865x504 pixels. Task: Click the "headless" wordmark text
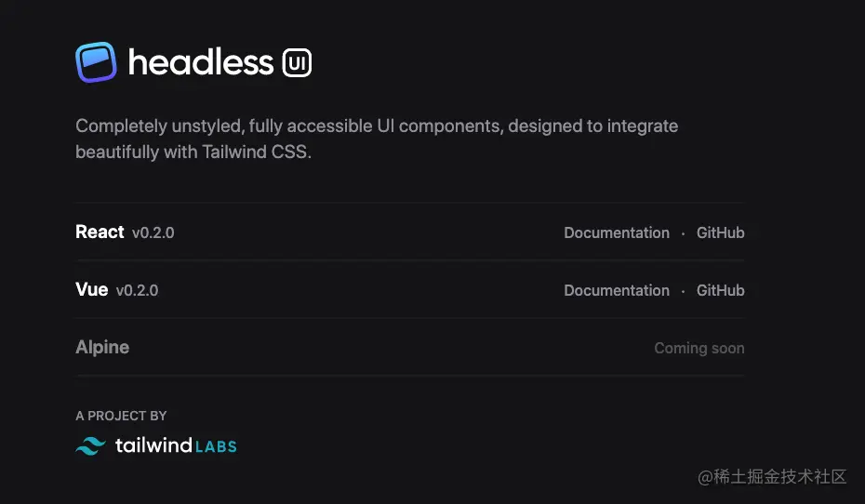click(200, 62)
